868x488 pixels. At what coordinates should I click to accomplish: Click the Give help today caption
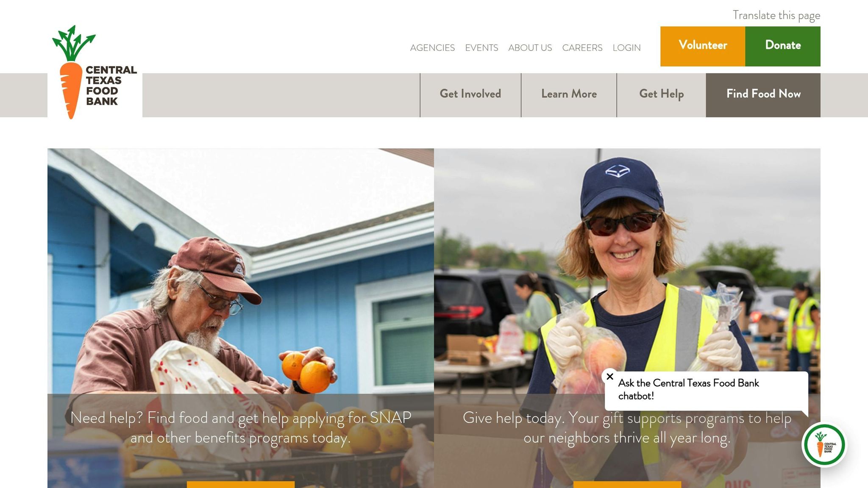[627, 427]
